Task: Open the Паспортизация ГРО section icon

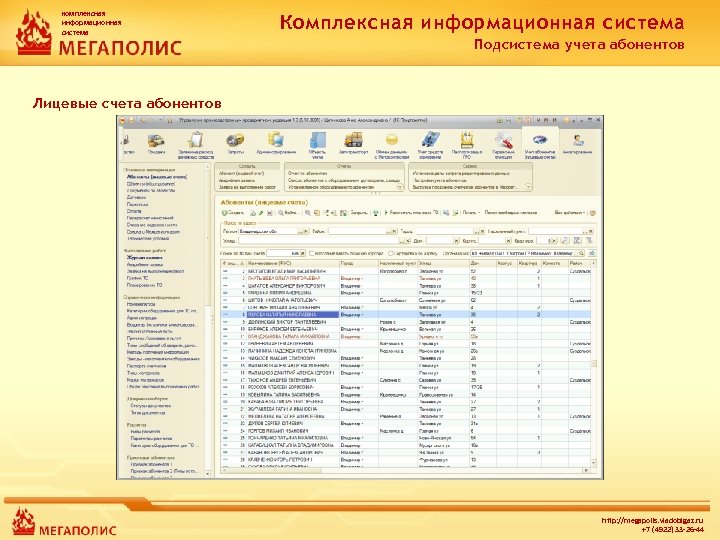Action: pos(467,140)
